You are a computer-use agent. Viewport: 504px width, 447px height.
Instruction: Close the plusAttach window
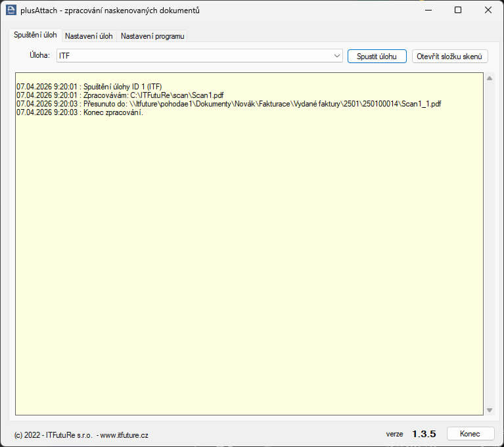pyautogui.click(x=488, y=10)
